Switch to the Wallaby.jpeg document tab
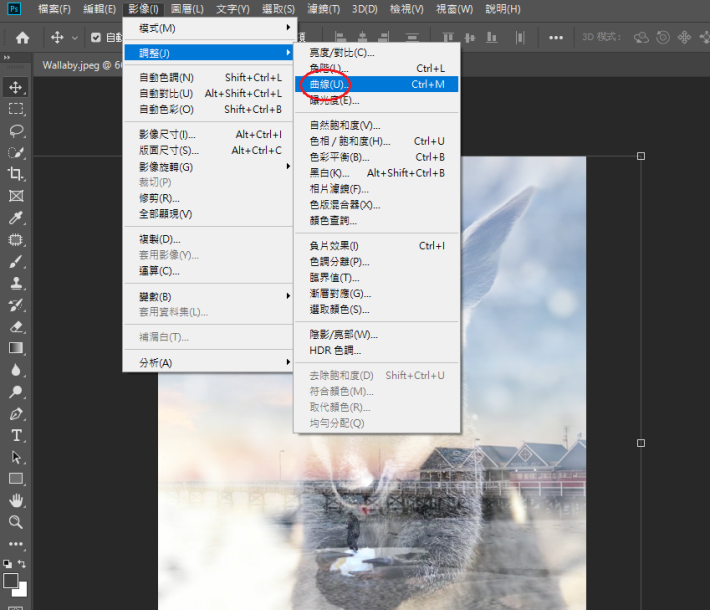Image resolution: width=710 pixels, height=610 pixels. click(79, 65)
